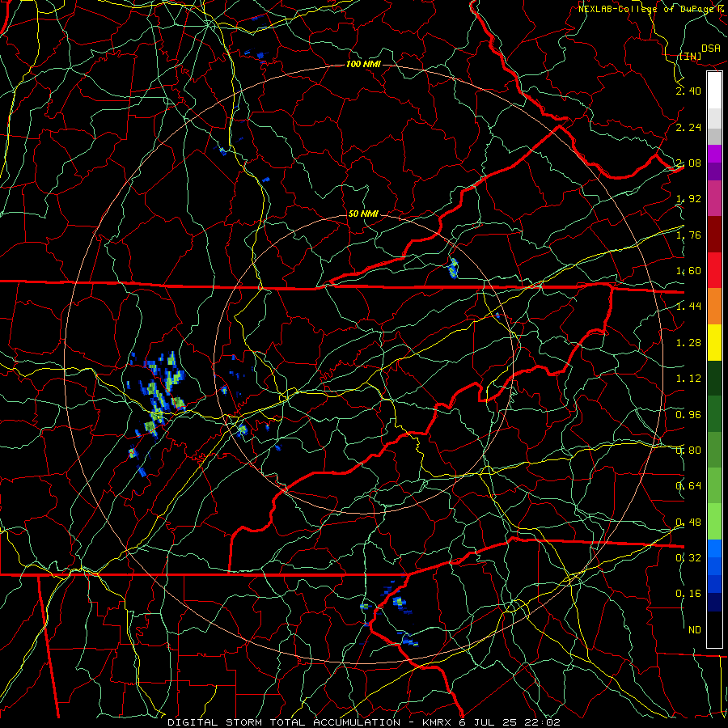728x728 pixels.
Task: Click the DSA product label
Action: [x=711, y=48]
